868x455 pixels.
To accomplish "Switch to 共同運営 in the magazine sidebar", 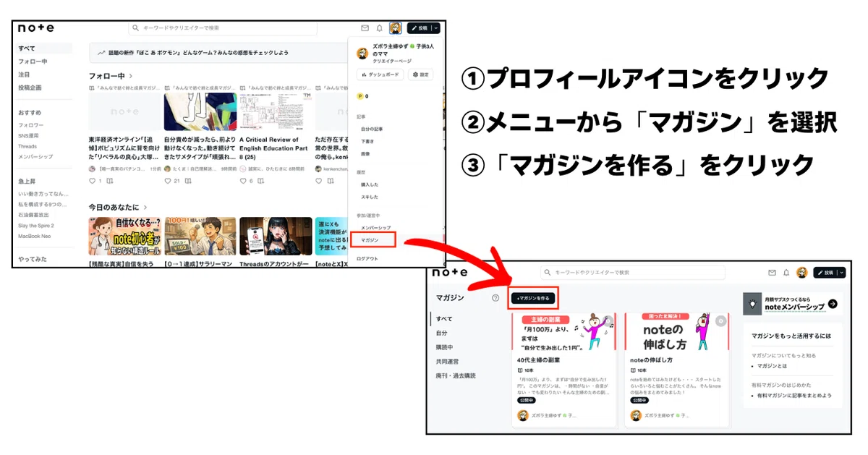I will click(447, 361).
